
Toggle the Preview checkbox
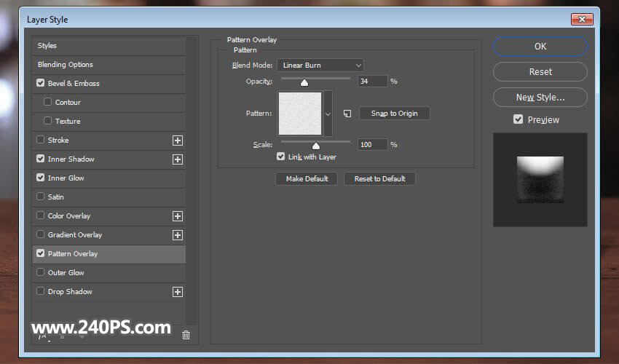[518, 119]
